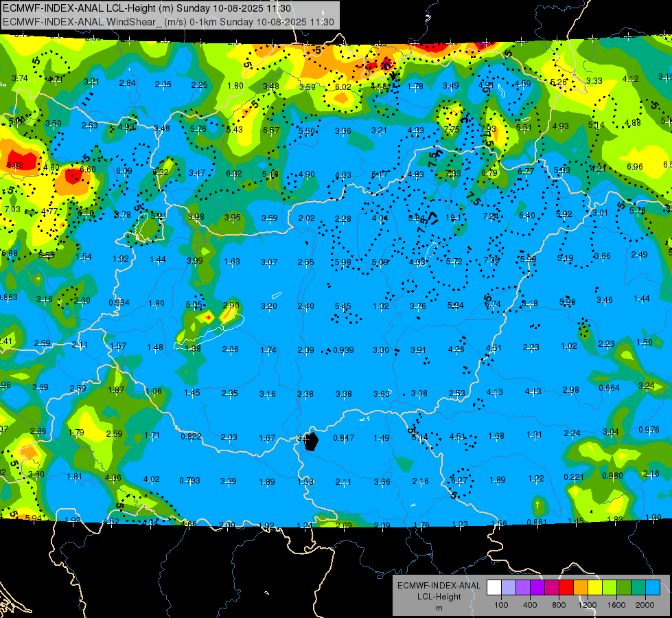The image size is (672, 618).
Task: Click the legend label 400
Action: (530, 605)
